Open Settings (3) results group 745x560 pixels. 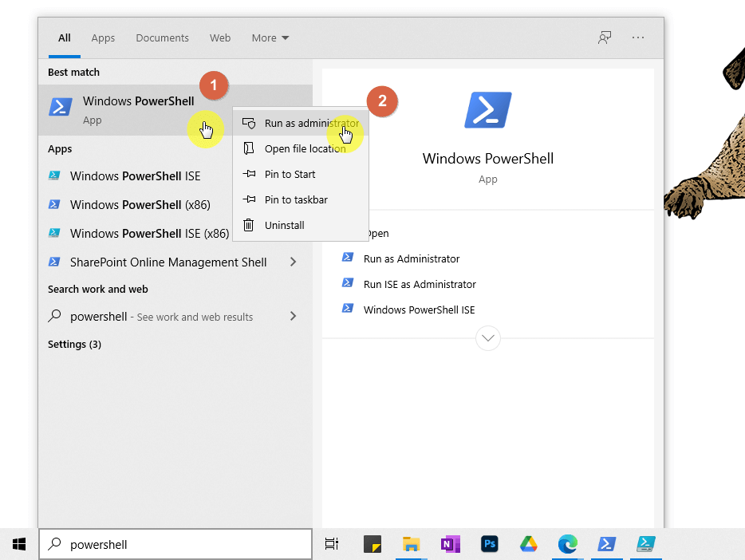pyautogui.click(x=75, y=345)
